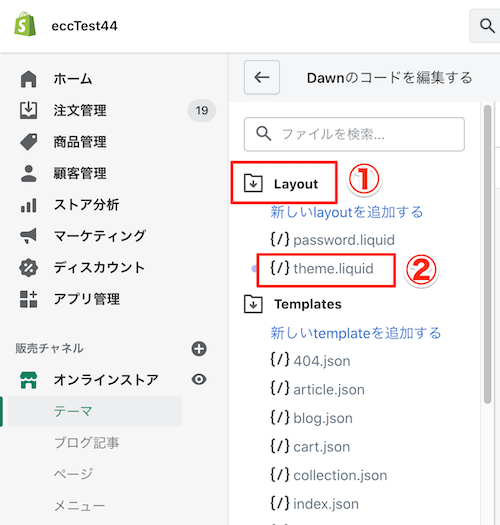Click the code icon of cart.json

(280, 446)
